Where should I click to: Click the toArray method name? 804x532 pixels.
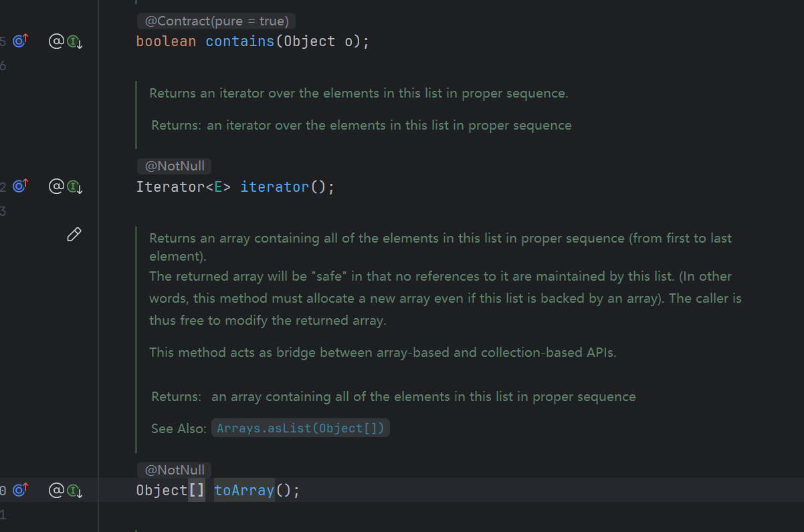pyautogui.click(x=244, y=491)
